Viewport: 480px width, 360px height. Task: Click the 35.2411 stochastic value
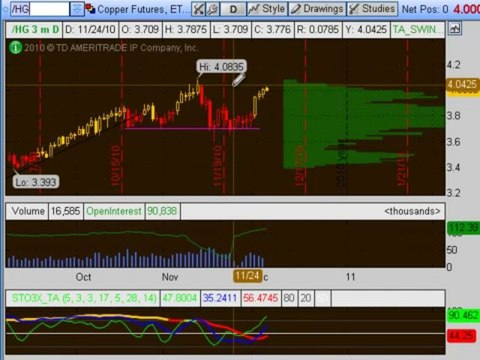pyautogui.click(x=220, y=298)
